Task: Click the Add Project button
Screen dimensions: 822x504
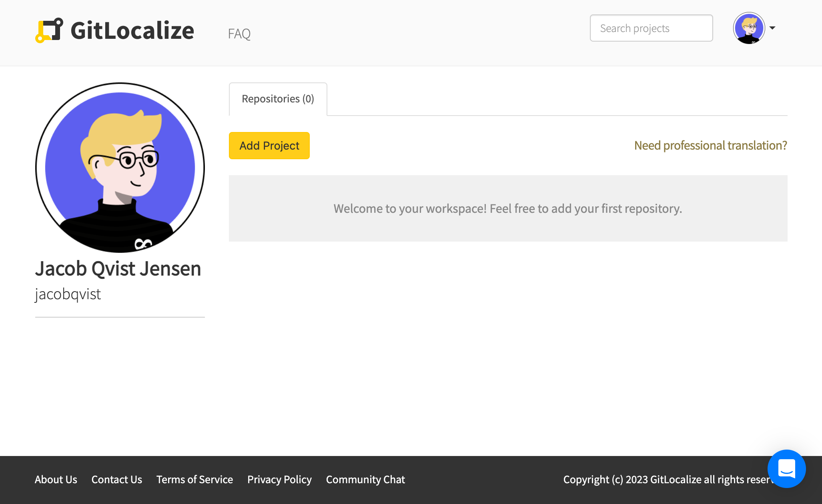Action: click(x=269, y=146)
